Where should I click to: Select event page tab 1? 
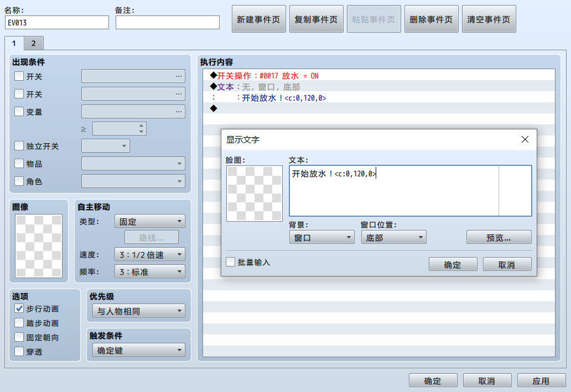(x=14, y=43)
